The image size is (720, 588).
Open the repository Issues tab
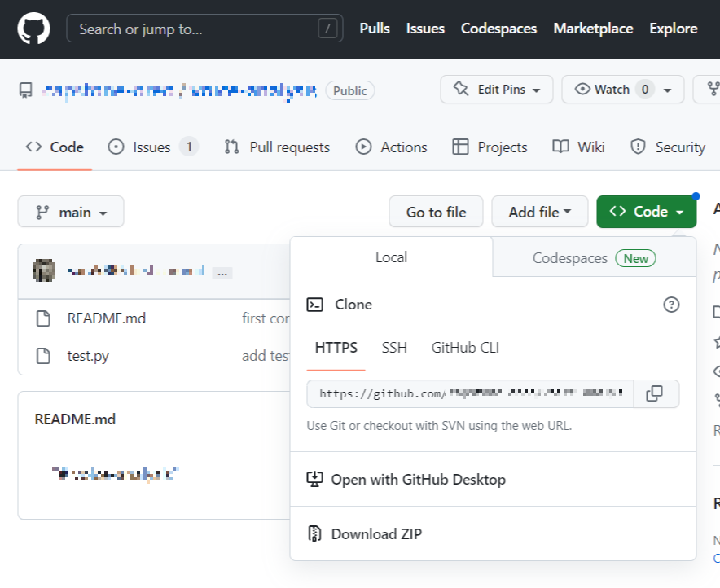(x=153, y=147)
